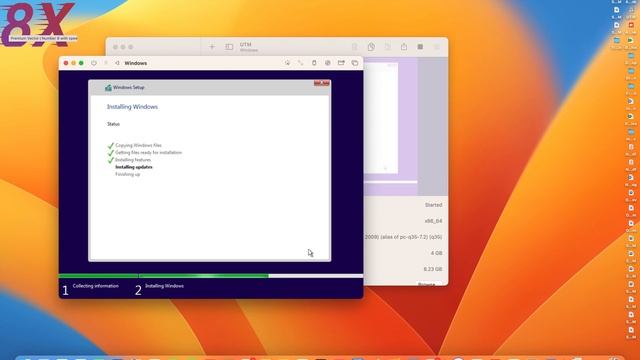The image size is (640, 360).
Task: Click the windows display icon at the VM toolbar end
Action: tap(355, 63)
